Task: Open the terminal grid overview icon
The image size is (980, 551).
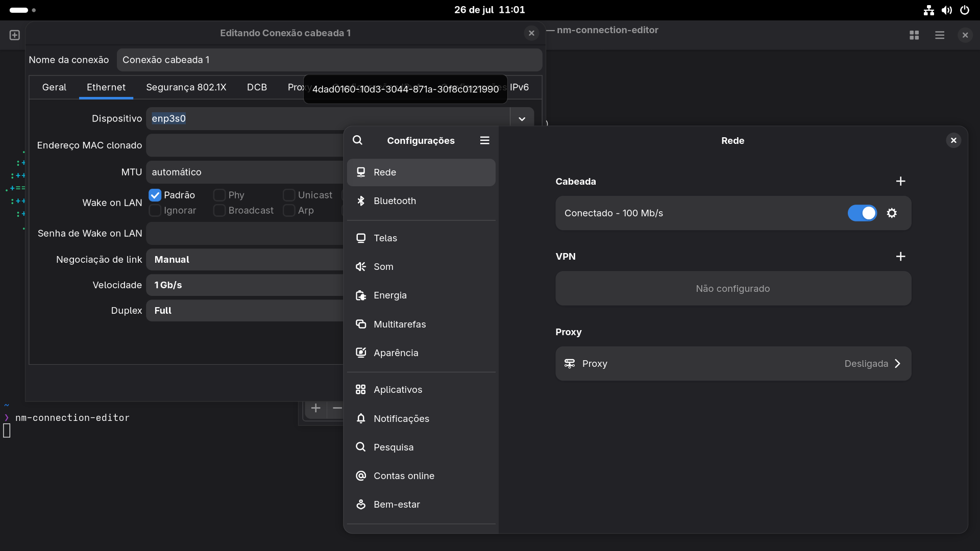Action: pos(914,35)
